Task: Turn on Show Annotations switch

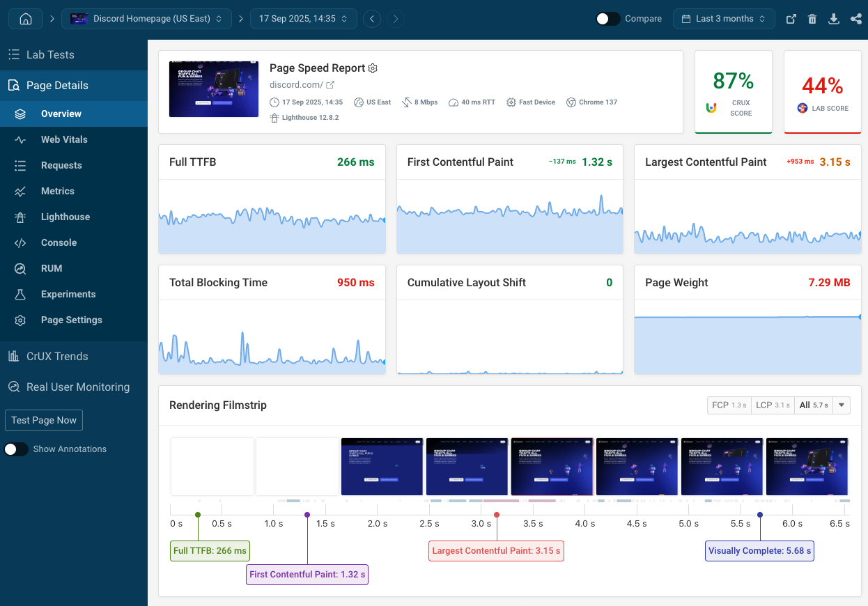Action: [x=17, y=449]
